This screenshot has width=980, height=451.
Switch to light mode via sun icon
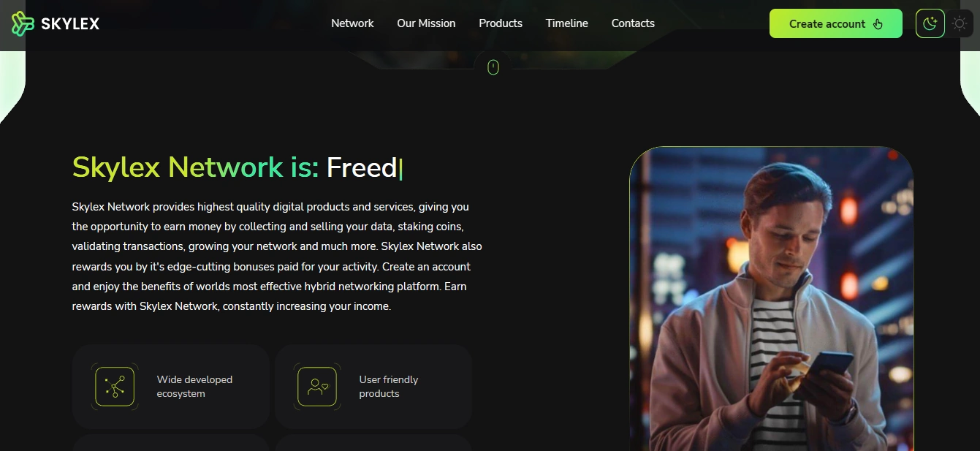tap(960, 23)
